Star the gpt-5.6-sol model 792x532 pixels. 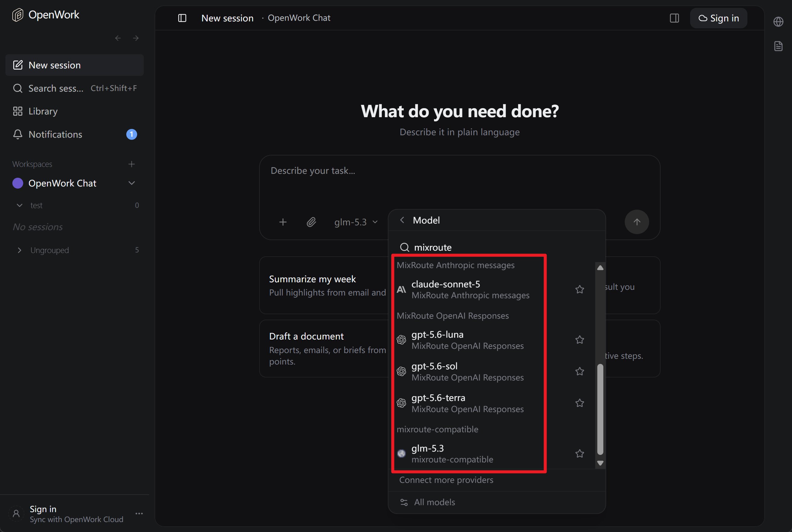click(580, 371)
